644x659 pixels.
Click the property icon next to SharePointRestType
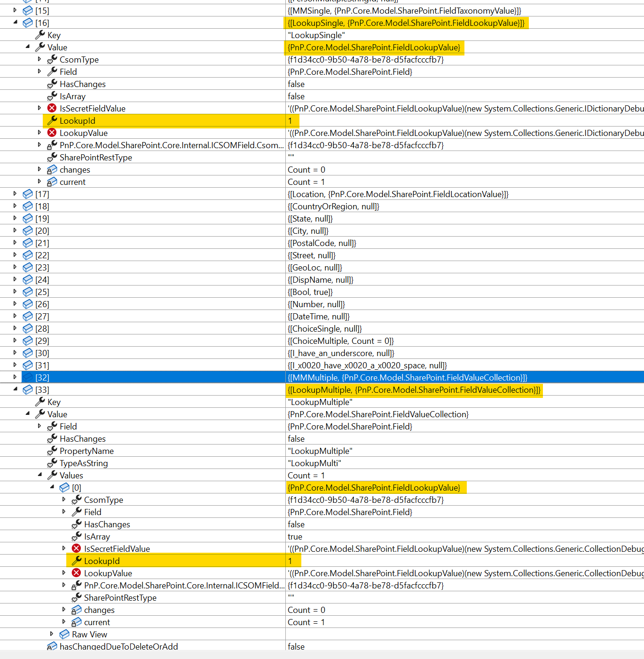[x=52, y=157]
